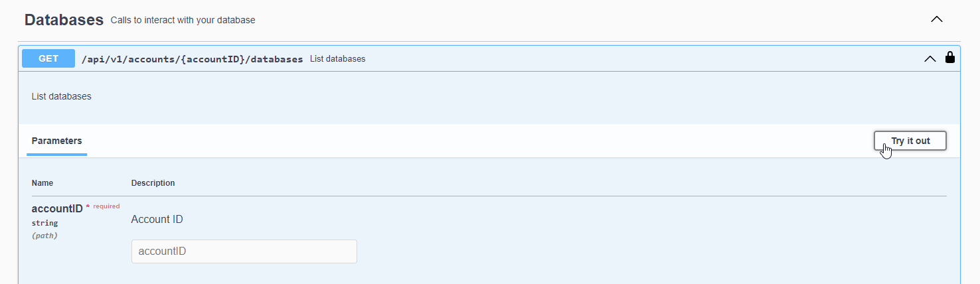
Task: Select the Parameters tab
Action: (x=57, y=141)
